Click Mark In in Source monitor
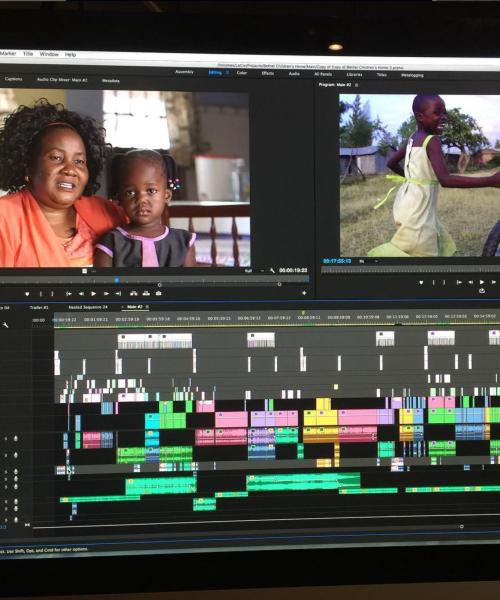 (41, 294)
